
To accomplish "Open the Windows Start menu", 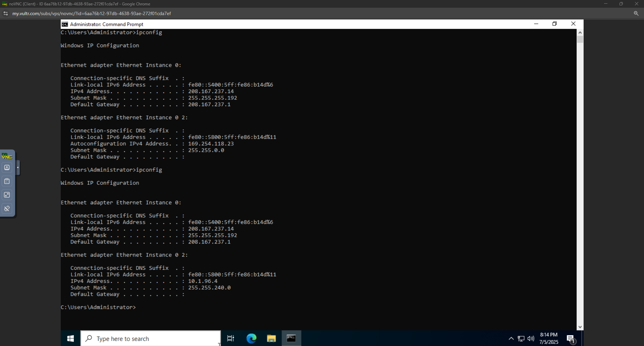I will [70, 339].
